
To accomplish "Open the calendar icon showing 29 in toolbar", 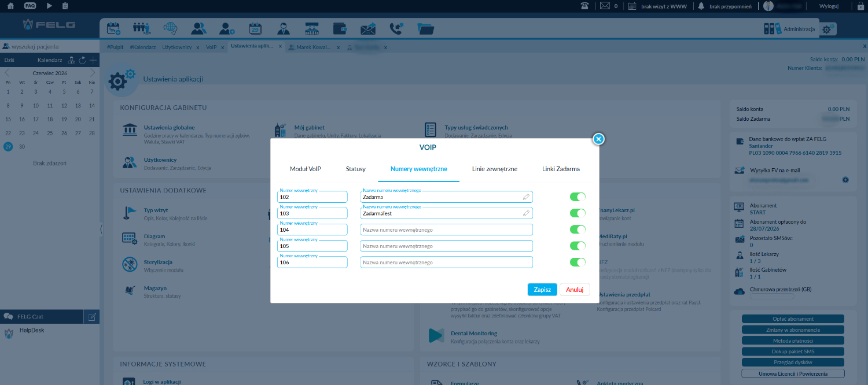I will (255, 28).
